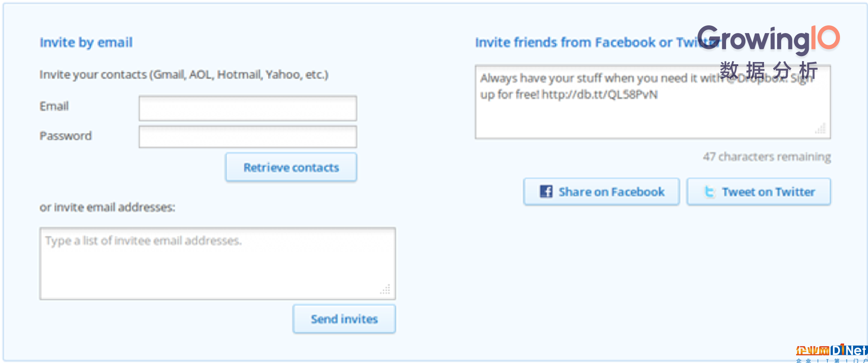Focus the Email input field
Viewport: 868px width, 363px height.
[248, 108]
